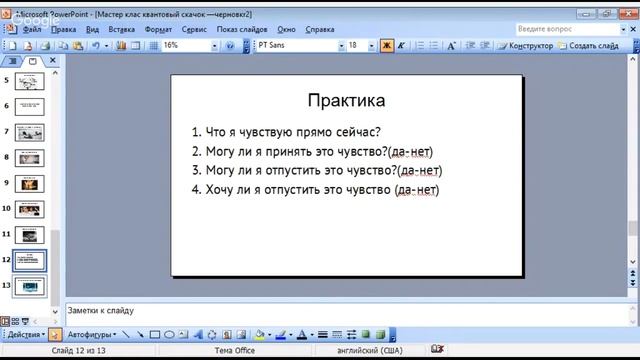Insert a text box with the drawing toolbar
Screen dimensions: 640x360
(184, 335)
